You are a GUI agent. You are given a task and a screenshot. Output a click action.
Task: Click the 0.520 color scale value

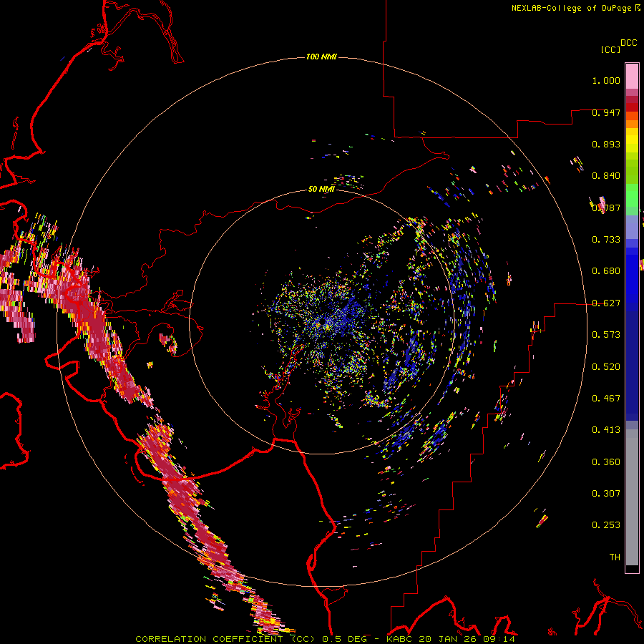coord(606,367)
